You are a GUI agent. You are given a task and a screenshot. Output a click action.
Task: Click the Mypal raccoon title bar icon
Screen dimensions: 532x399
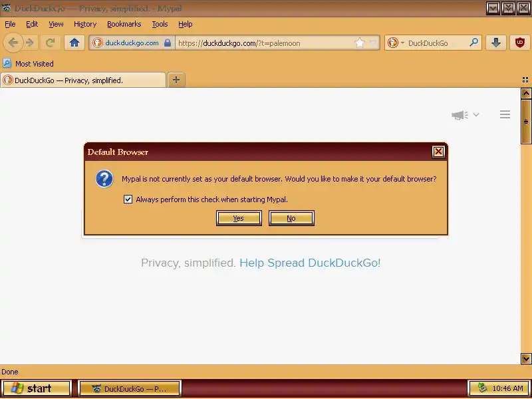point(6,7)
